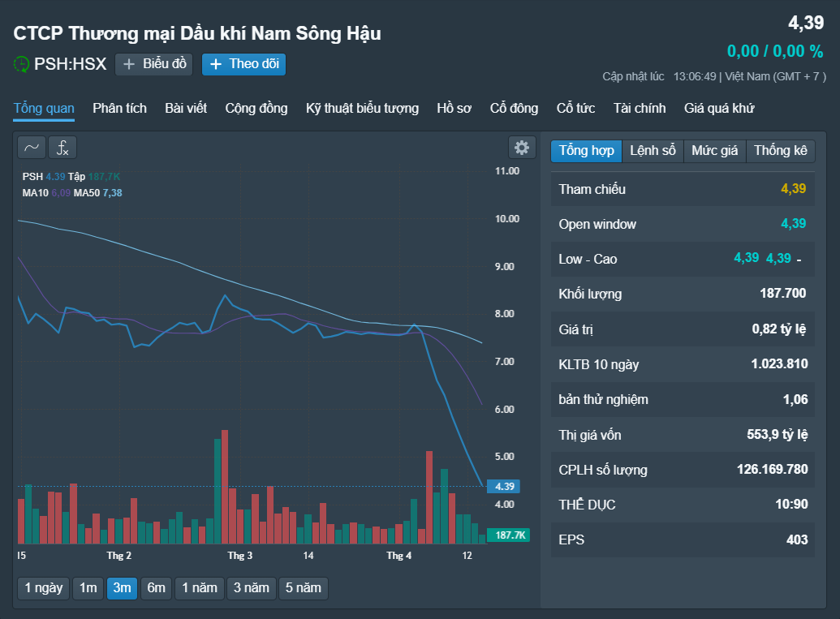Select the 3m chart range

122,588
